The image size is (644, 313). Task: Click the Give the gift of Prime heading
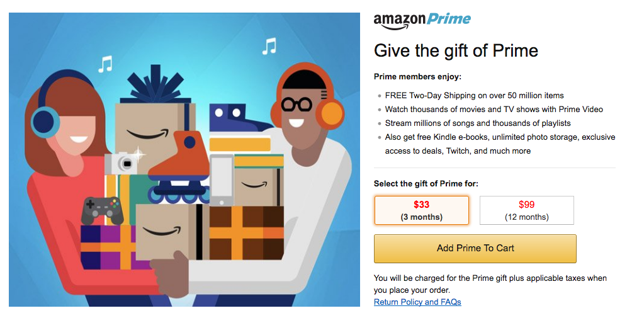point(456,50)
